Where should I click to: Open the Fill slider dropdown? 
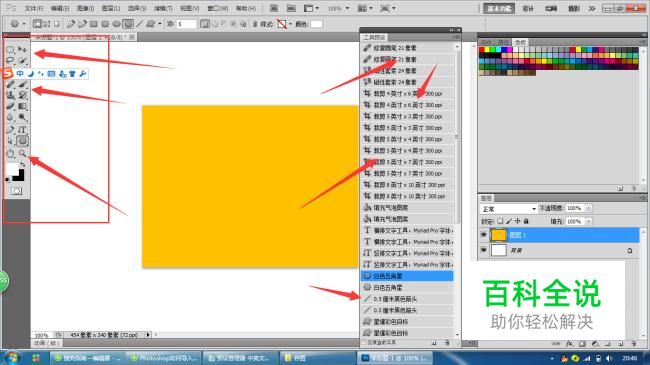tap(588, 221)
